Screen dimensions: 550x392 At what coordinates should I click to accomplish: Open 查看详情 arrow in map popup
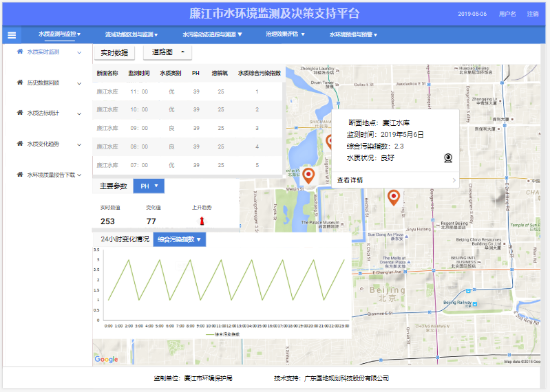(x=454, y=180)
